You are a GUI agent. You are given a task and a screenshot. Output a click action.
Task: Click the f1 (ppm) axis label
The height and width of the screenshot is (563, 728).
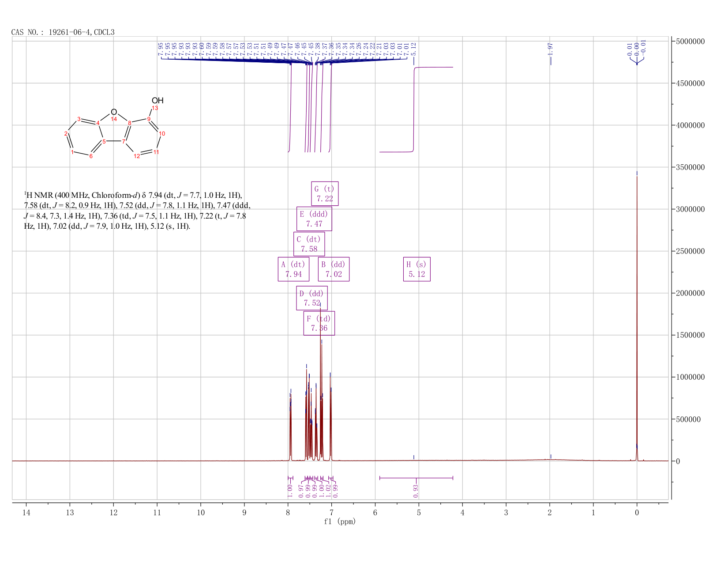click(340, 521)
